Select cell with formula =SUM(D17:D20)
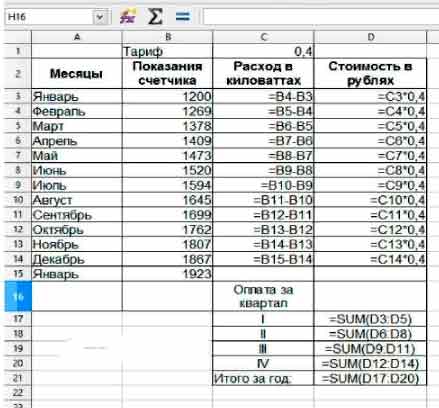The height and width of the screenshot is (408, 439). (370, 378)
